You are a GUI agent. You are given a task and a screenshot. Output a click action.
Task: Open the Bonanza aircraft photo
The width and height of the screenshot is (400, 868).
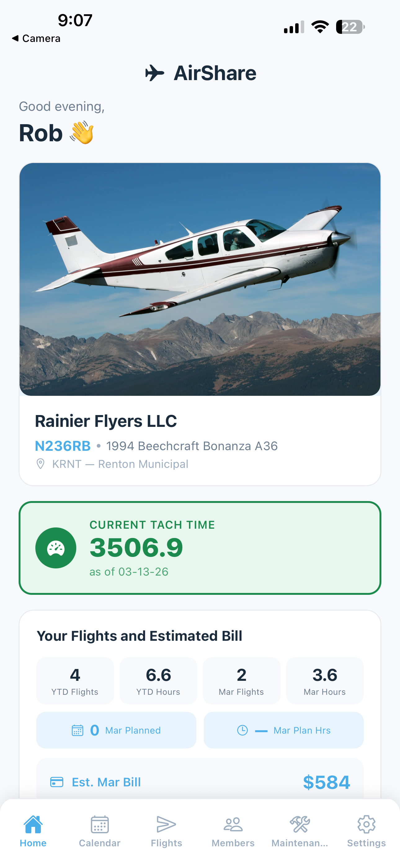(x=200, y=279)
